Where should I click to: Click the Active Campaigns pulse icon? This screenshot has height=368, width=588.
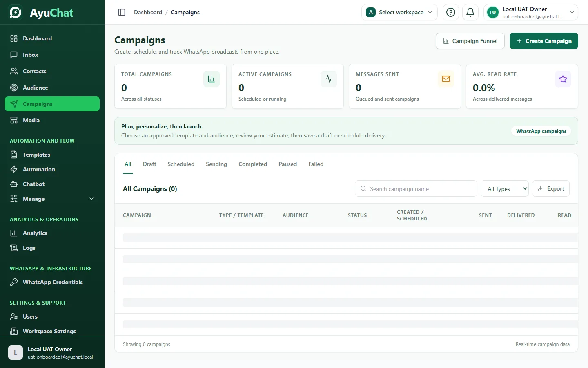point(329,79)
